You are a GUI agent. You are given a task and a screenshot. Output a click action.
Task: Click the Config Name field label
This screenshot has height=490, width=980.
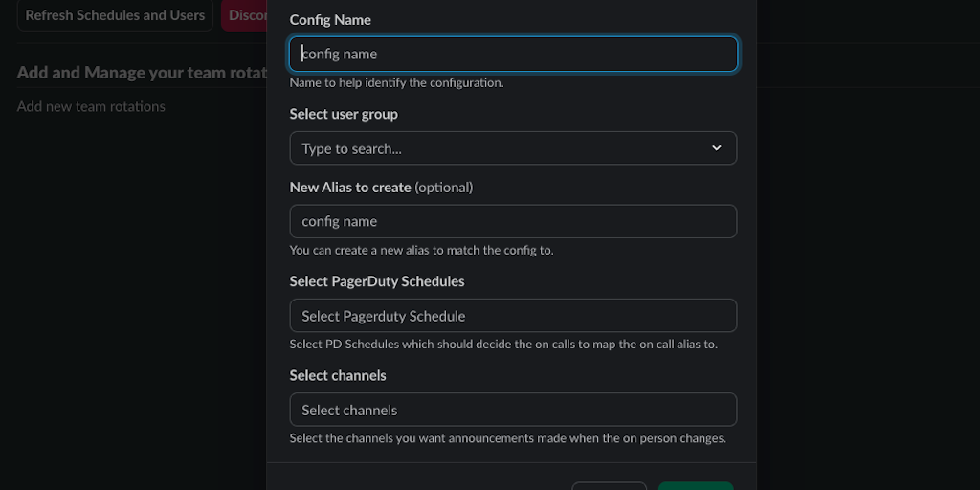330,20
